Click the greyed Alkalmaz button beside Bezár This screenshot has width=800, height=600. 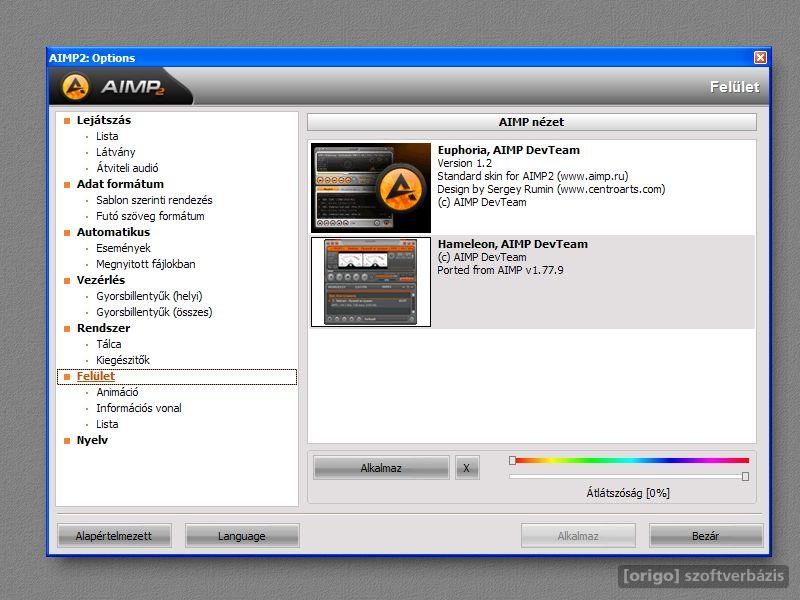click(578, 536)
